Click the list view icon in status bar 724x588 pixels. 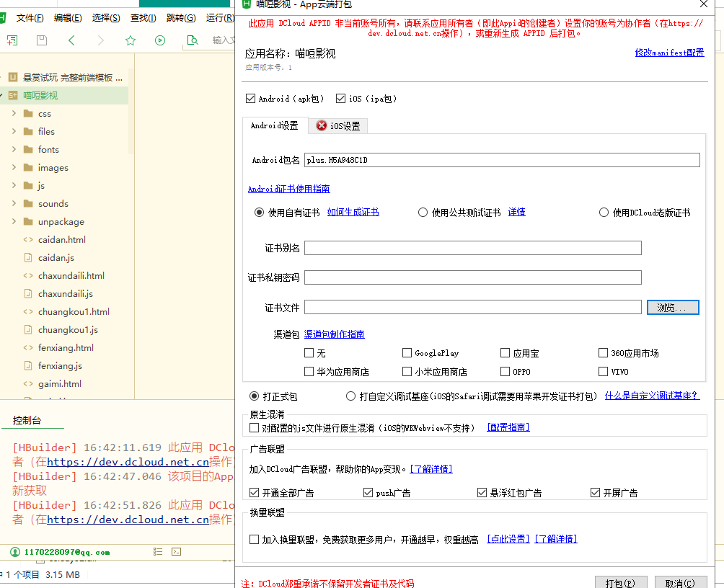[x=158, y=552]
